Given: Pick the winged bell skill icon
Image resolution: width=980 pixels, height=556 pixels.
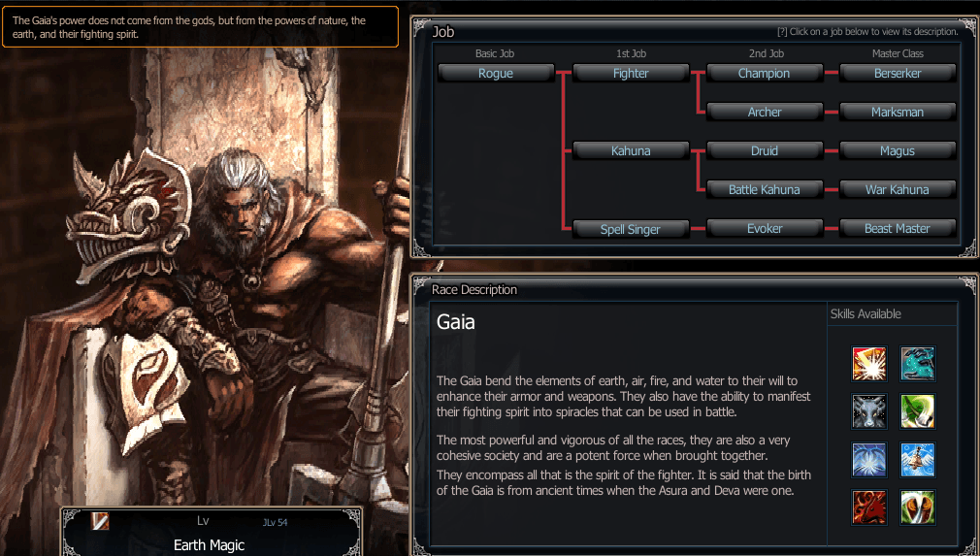Looking at the screenshot, I should point(918,459).
